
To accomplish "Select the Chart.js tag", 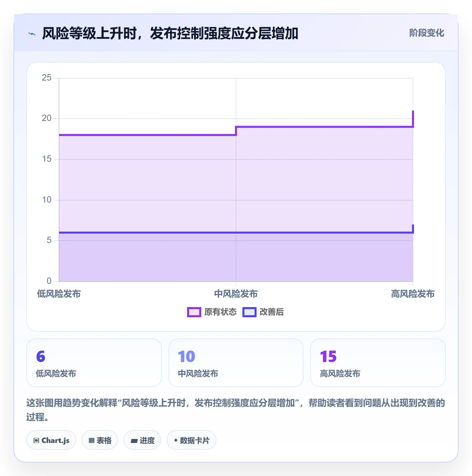I will point(51,440).
